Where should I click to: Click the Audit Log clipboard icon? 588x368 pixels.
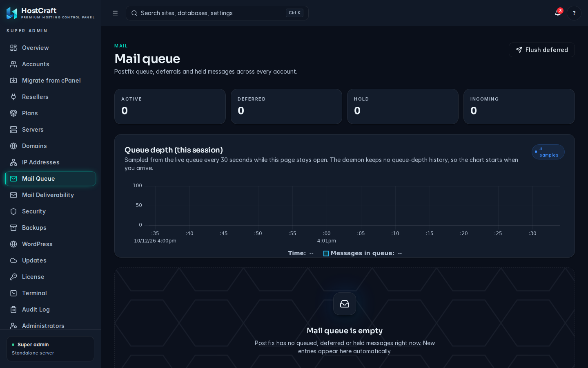pyautogui.click(x=13, y=310)
